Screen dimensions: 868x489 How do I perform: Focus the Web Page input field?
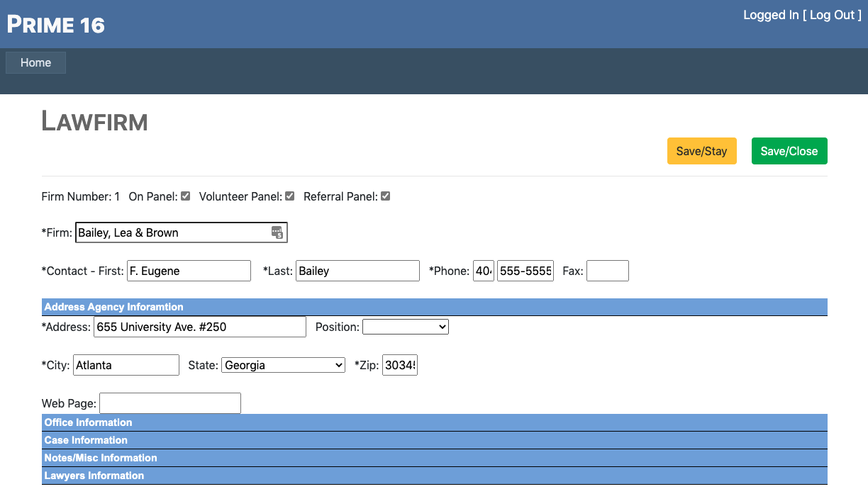tap(170, 403)
